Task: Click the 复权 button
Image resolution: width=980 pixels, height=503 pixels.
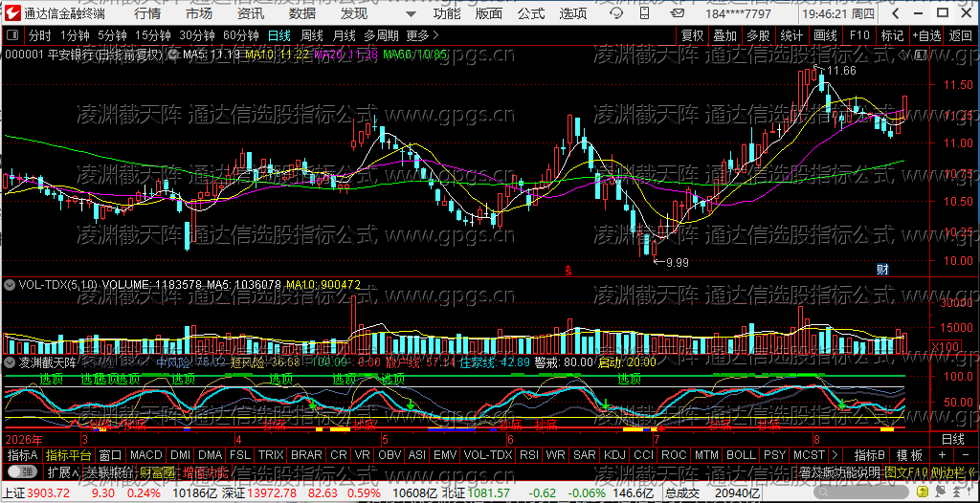Action: [693, 35]
